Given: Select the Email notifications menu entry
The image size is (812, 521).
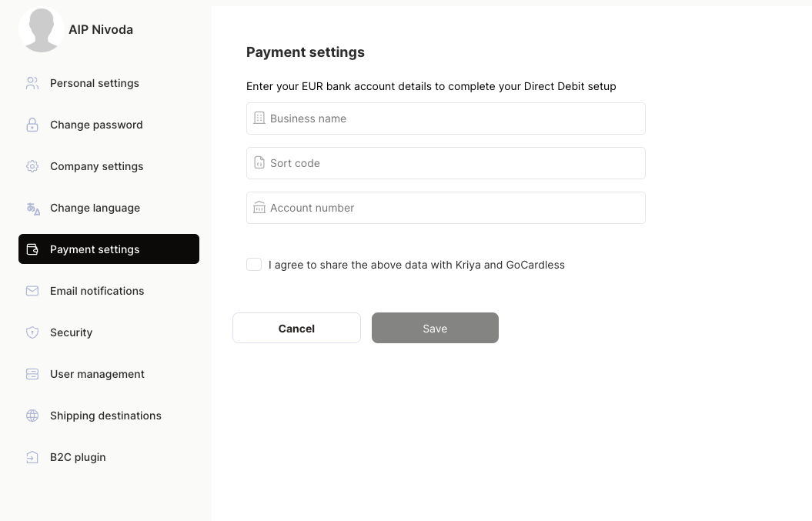Looking at the screenshot, I should pyautogui.click(x=109, y=291).
